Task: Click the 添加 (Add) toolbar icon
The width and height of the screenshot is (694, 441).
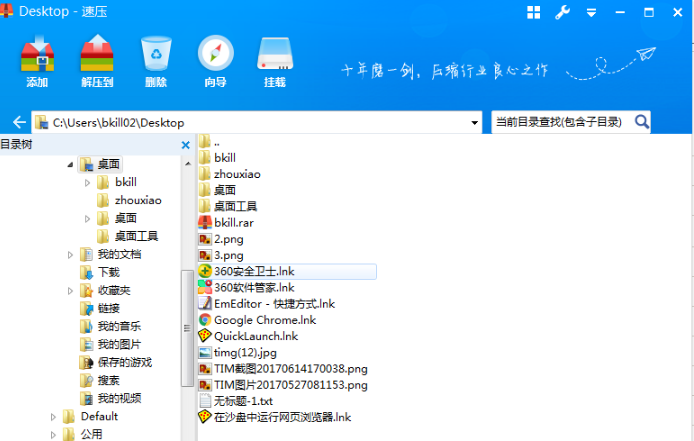Action: click(37, 54)
